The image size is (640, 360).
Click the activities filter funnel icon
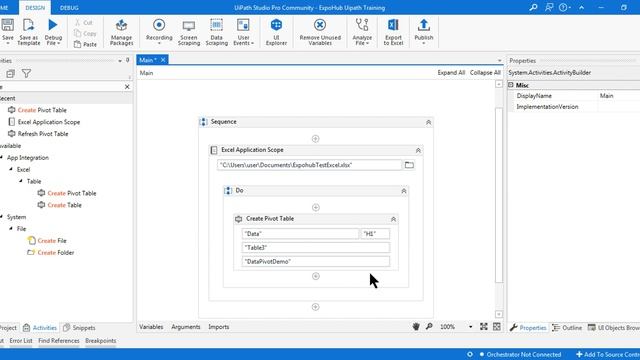[x=27, y=73]
